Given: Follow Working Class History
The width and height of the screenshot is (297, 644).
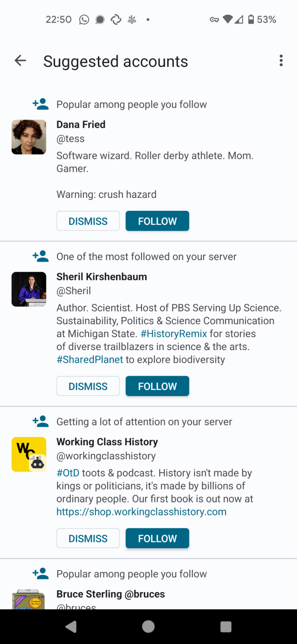Looking at the screenshot, I should (x=157, y=539).
